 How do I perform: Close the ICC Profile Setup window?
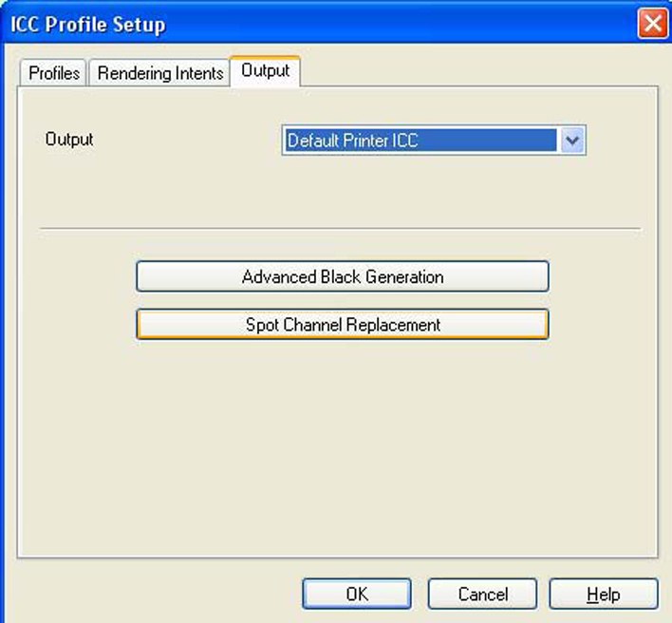[x=651, y=23]
